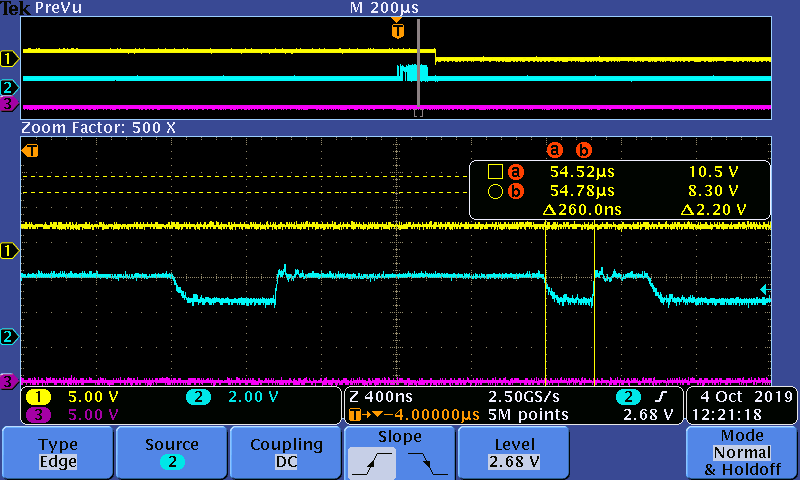Click the 2.68 V trigger level readout
The image size is (800, 480).
[648, 415]
